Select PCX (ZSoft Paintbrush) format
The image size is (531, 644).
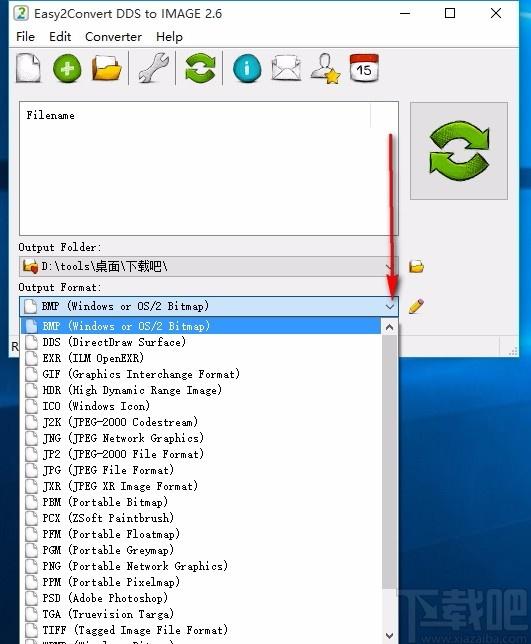point(201,518)
